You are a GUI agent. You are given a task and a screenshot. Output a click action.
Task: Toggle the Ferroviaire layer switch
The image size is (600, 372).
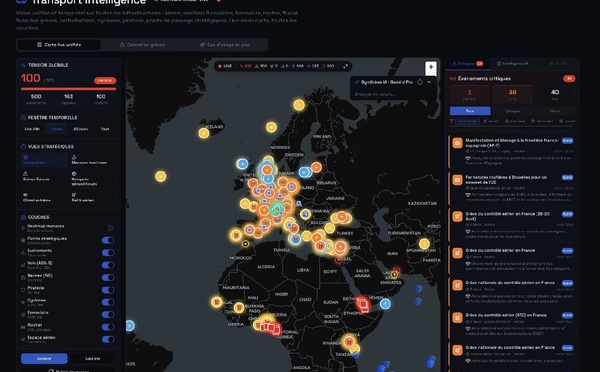(x=108, y=315)
